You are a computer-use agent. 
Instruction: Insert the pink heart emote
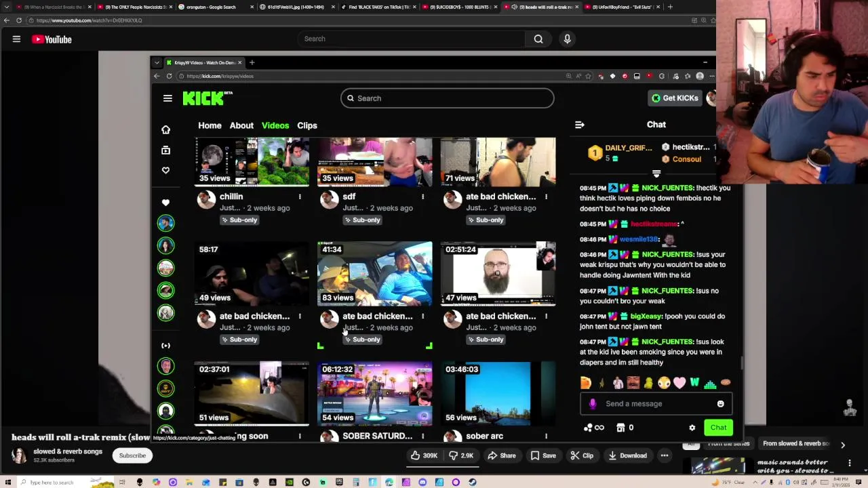679,383
